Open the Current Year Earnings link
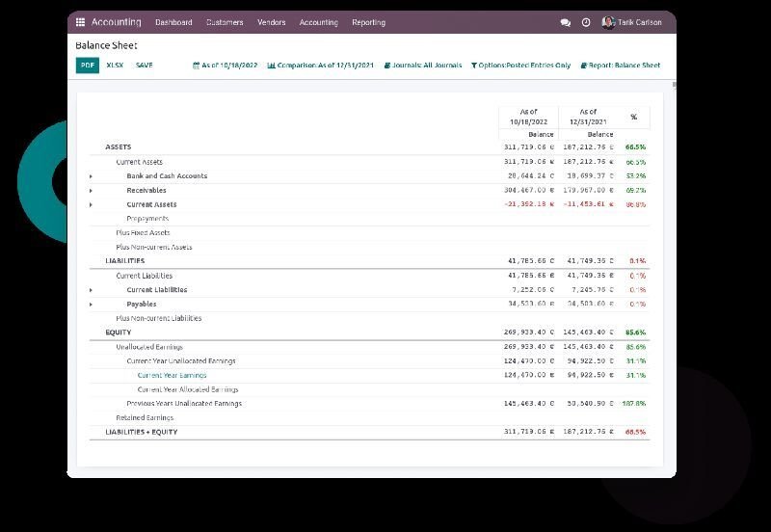Screen dimensions: 771x532 click(x=172, y=375)
